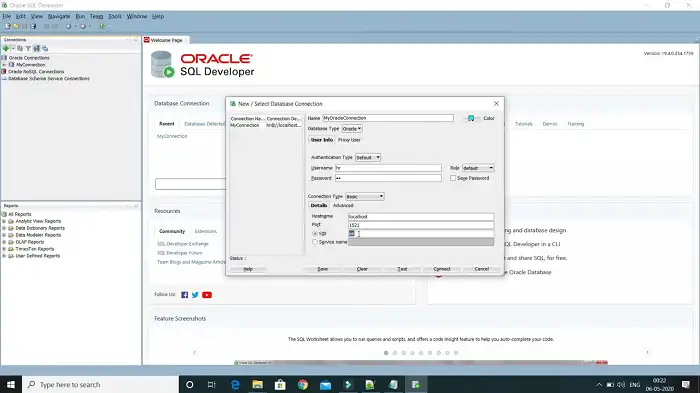The image size is (700, 393).
Task: Click the schema browser icon in Connections toolbar
Action: tap(37, 48)
